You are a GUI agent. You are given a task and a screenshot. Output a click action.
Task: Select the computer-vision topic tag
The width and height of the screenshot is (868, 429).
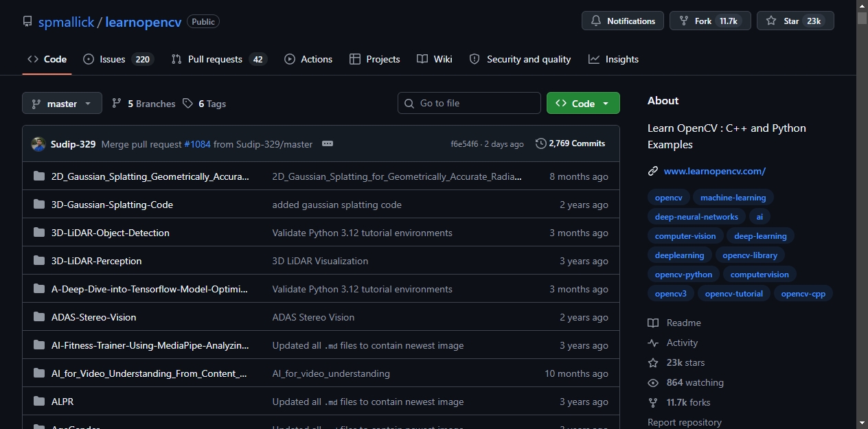685,236
